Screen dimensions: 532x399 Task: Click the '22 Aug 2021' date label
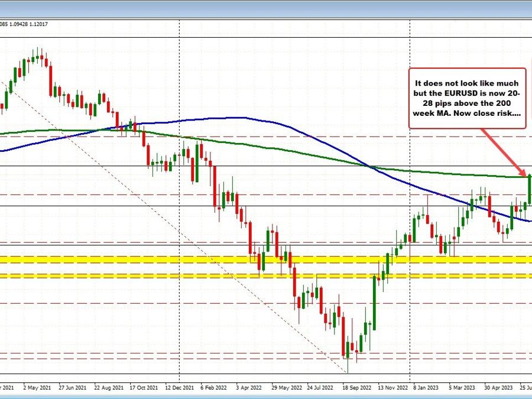pos(109,387)
